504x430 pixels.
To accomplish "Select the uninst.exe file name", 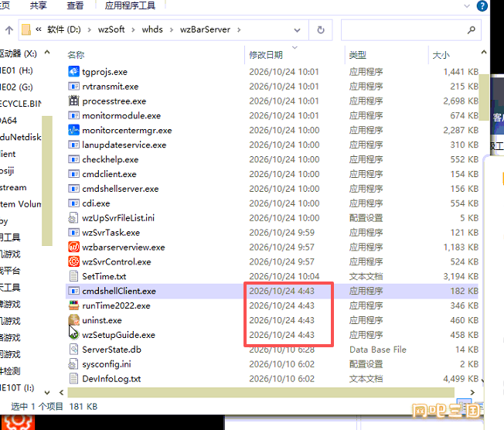I will click(102, 320).
